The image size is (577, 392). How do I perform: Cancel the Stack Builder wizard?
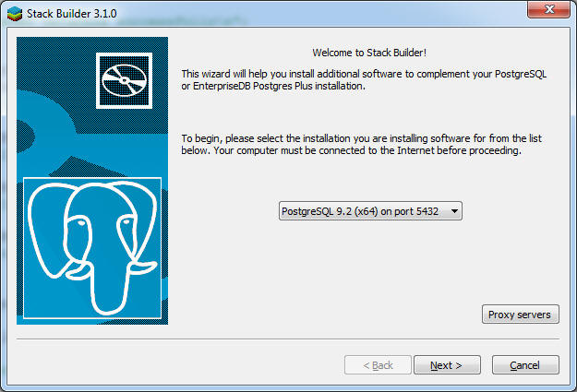pos(525,364)
